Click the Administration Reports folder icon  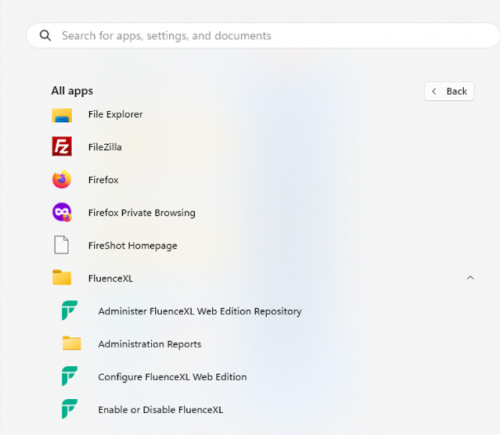point(72,343)
